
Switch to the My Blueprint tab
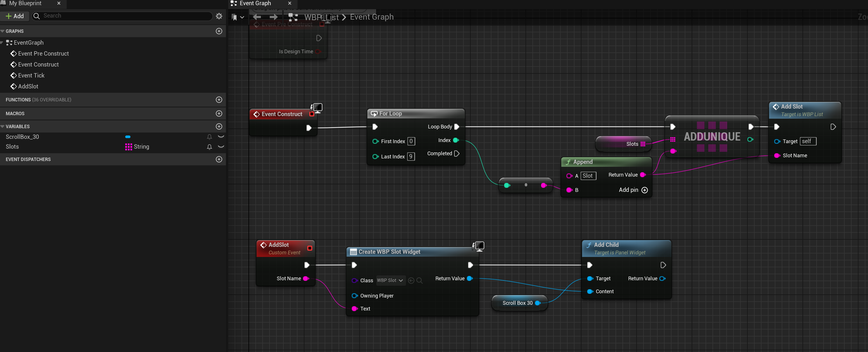point(25,3)
